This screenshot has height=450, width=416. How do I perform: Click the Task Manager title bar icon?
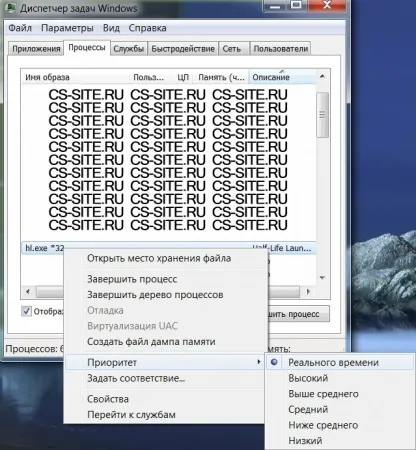coord(11,7)
